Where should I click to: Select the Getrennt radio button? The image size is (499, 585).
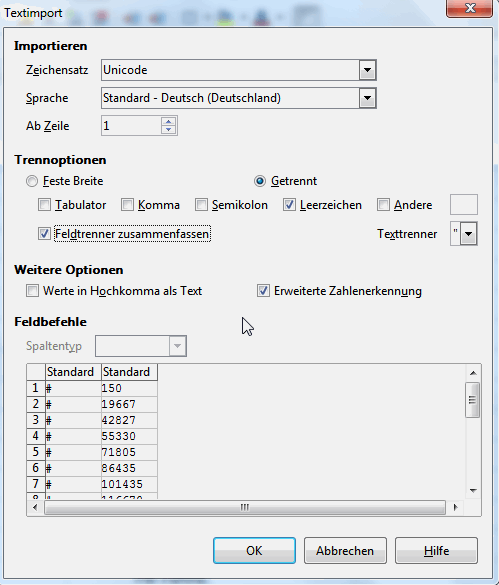pos(260,181)
